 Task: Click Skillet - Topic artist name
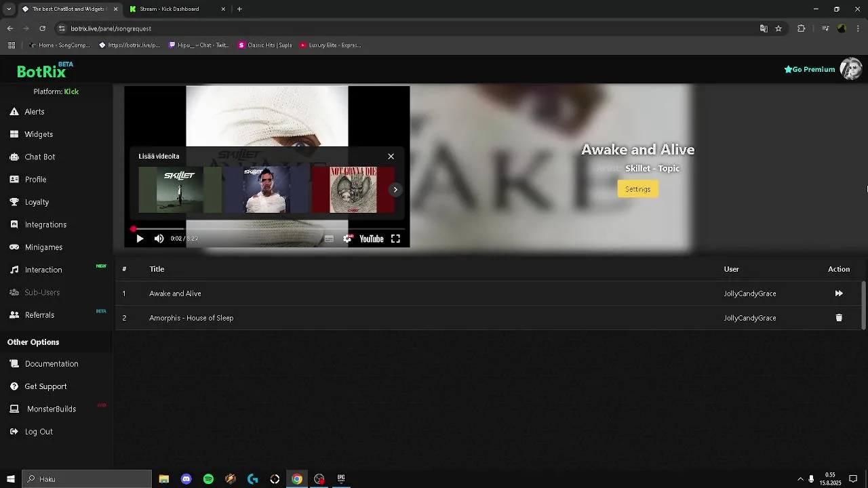point(652,169)
